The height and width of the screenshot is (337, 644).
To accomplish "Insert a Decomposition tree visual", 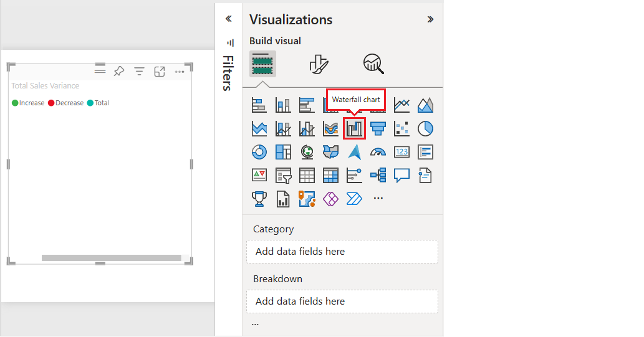I will click(378, 176).
